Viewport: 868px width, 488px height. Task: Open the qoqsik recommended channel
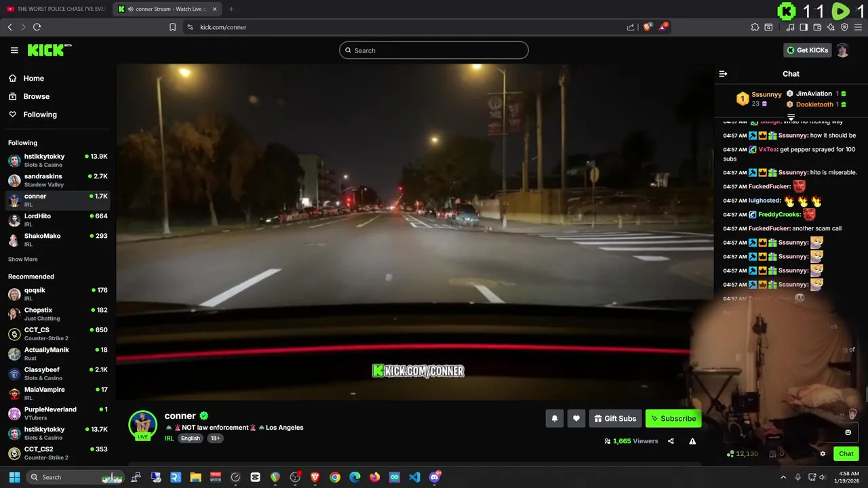pyautogui.click(x=58, y=293)
